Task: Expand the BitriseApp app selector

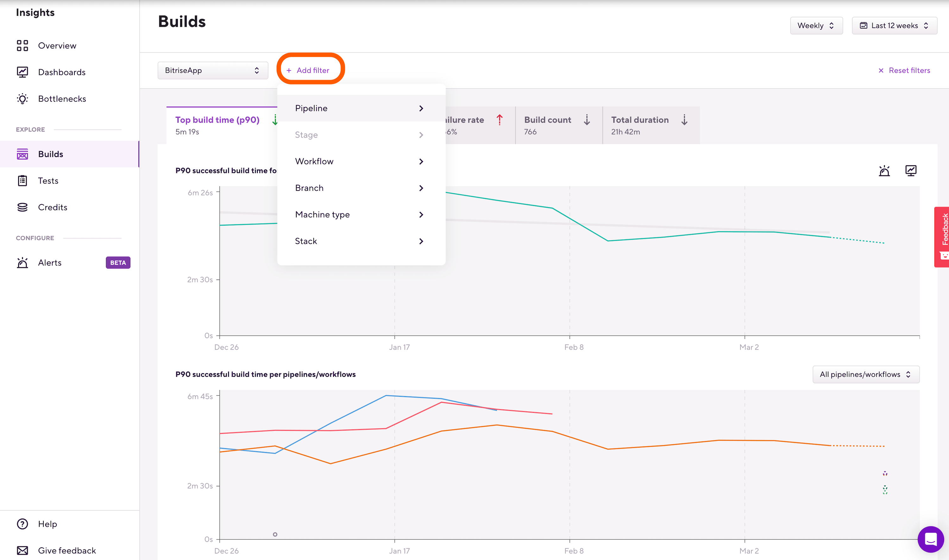Action: point(212,71)
